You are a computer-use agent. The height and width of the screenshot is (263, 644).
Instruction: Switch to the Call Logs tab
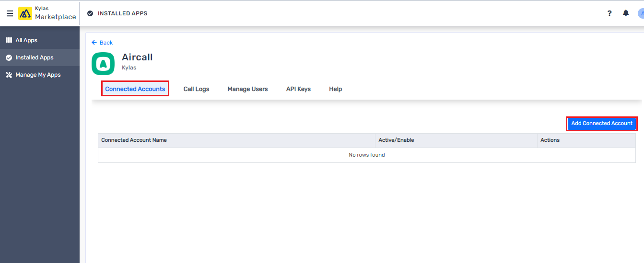click(x=196, y=89)
